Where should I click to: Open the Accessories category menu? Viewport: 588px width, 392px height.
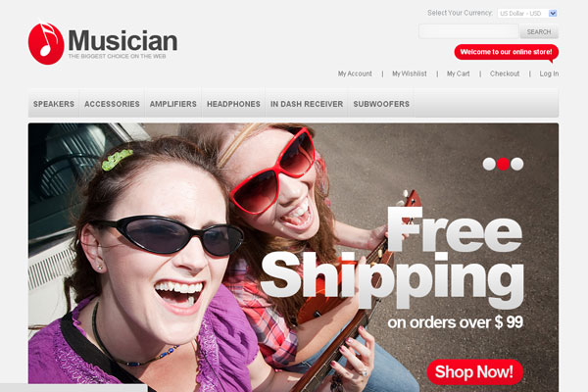[112, 104]
